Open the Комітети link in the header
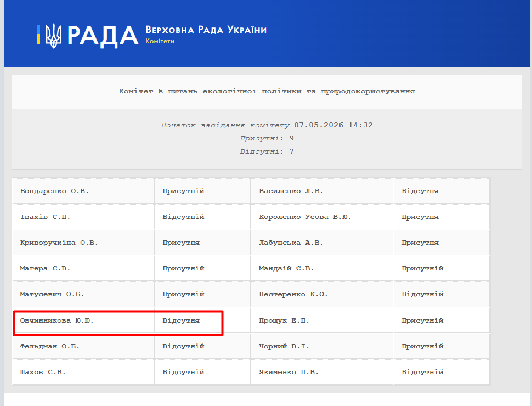 pyautogui.click(x=160, y=41)
